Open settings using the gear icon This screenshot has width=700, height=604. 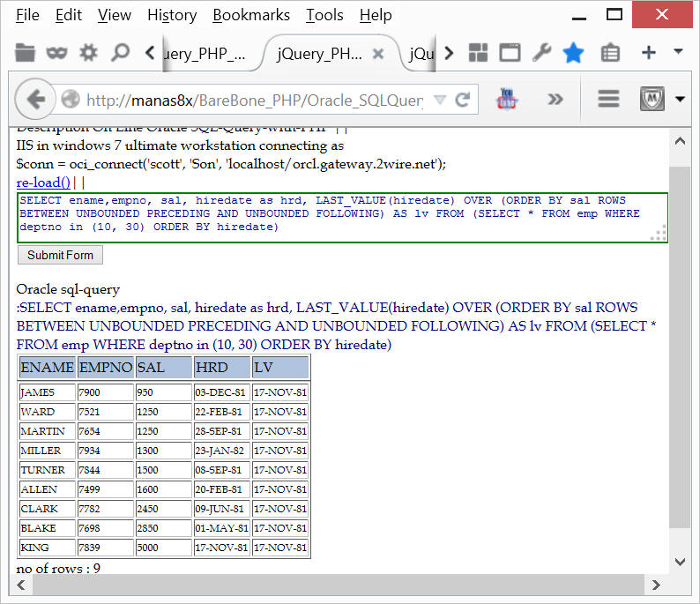[88, 53]
